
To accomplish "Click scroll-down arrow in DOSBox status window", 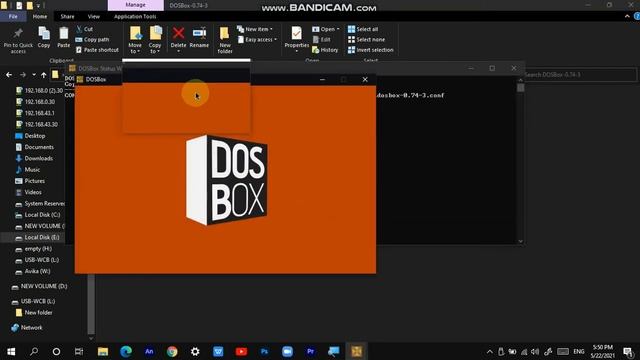I will point(520,241).
